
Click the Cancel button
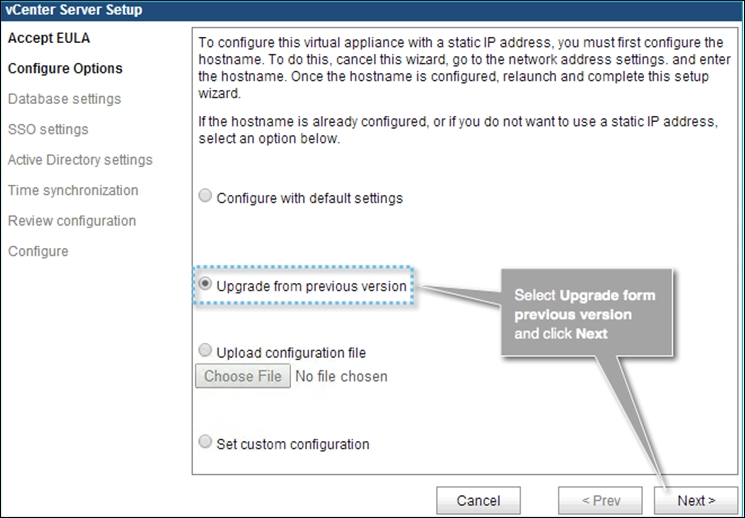click(478, 500)
